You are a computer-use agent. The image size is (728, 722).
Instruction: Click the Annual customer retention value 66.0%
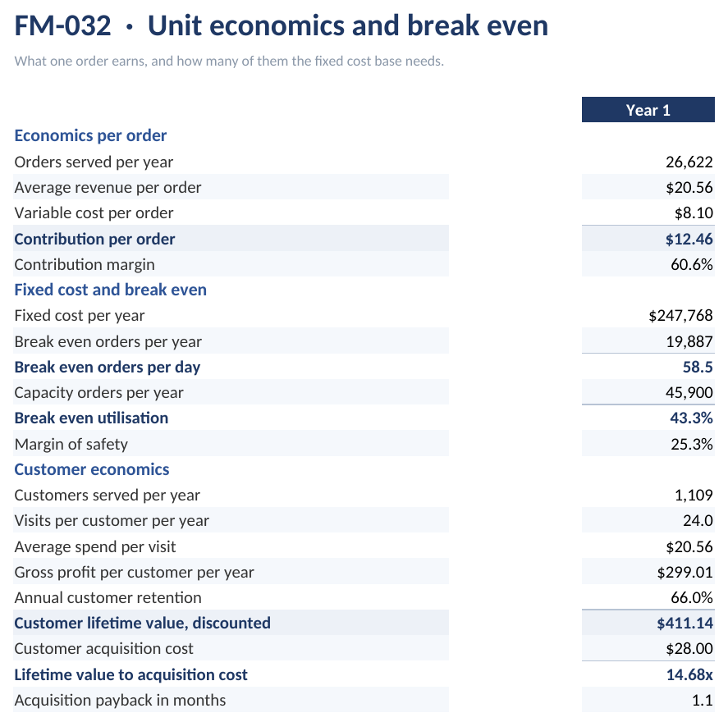(692, 597)
